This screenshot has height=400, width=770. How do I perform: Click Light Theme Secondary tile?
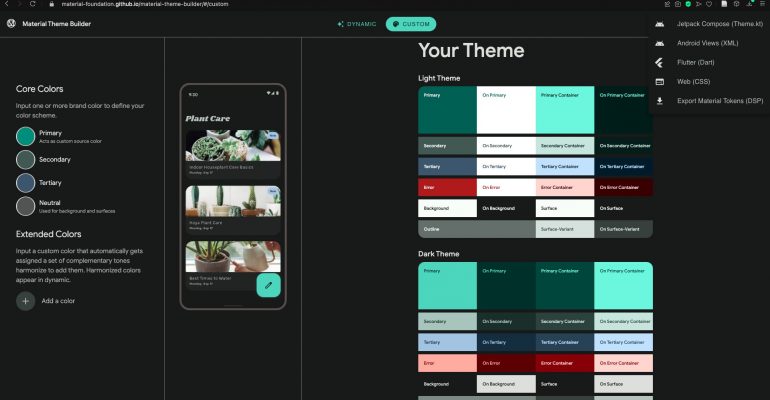(x=447, y=146)
